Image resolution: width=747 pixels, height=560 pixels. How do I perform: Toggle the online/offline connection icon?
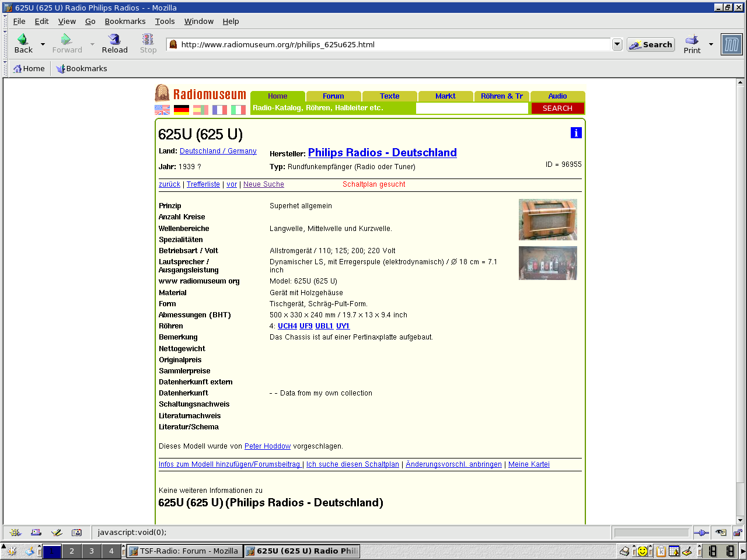[x=701, y=533]
